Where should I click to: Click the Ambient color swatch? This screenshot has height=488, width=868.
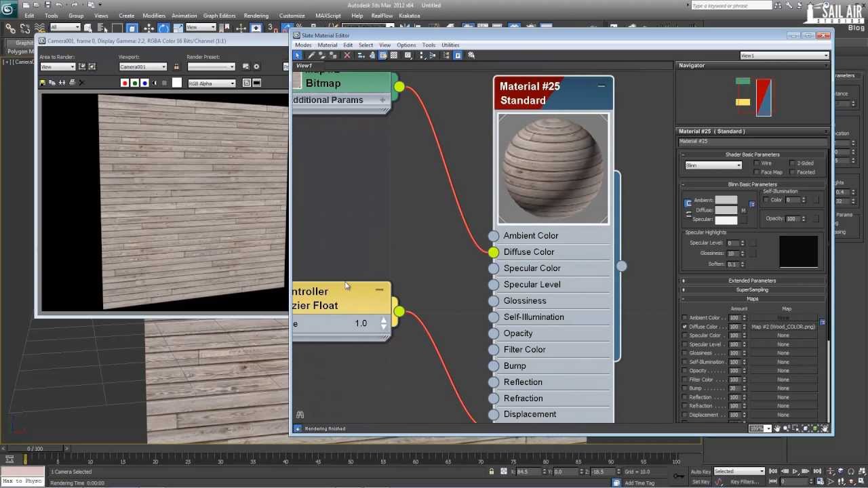726,201
